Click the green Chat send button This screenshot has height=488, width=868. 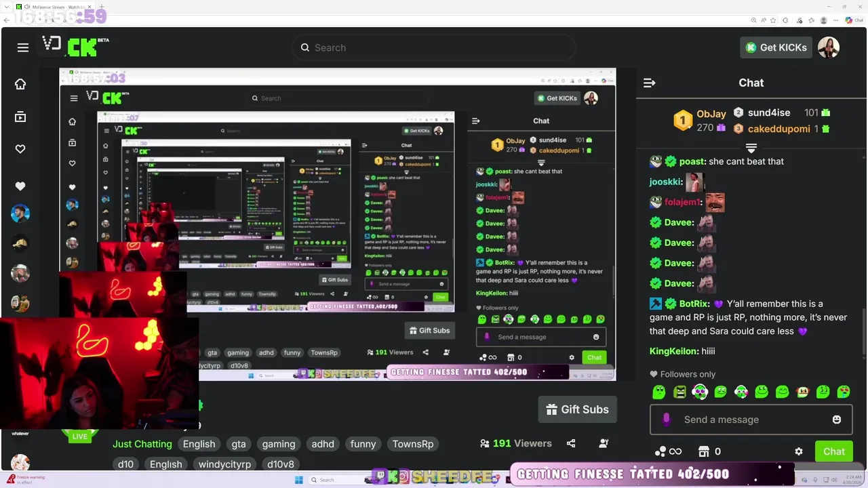(834, 451)
